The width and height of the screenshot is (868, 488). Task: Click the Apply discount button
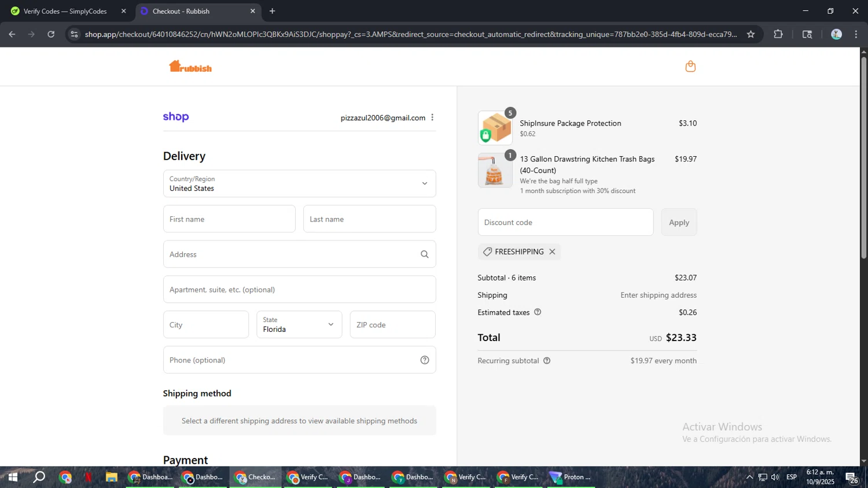(679, 222)
